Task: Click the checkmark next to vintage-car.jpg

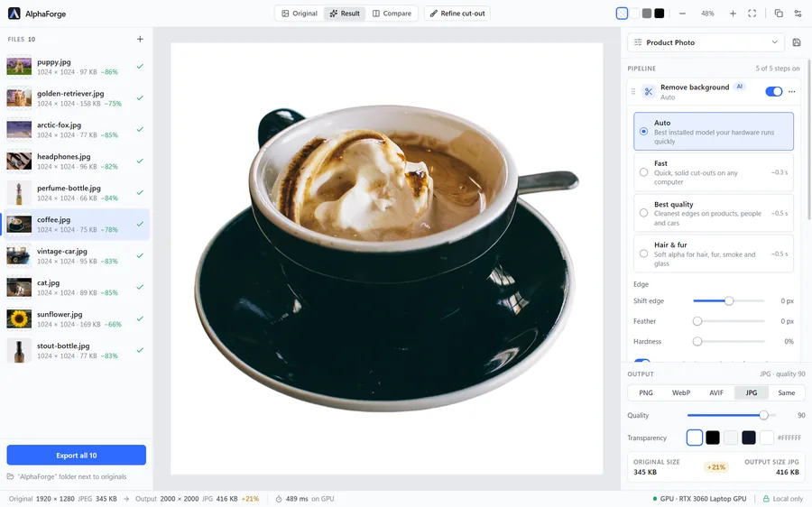Action: coord(140,255)
